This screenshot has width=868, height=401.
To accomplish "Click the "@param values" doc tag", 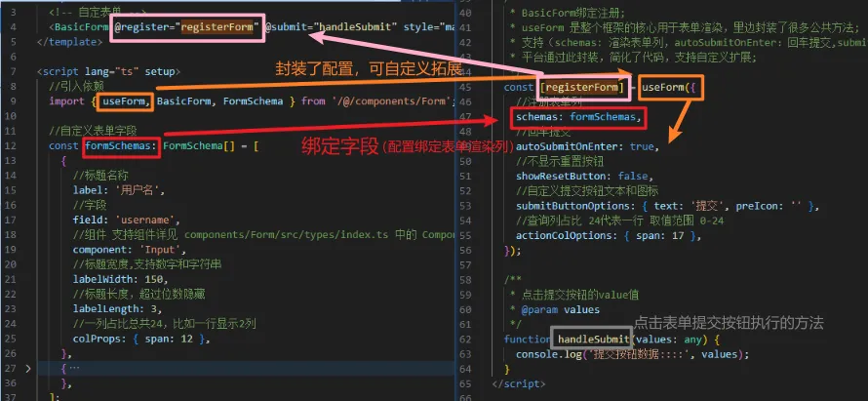I will (x=560, y=310).
